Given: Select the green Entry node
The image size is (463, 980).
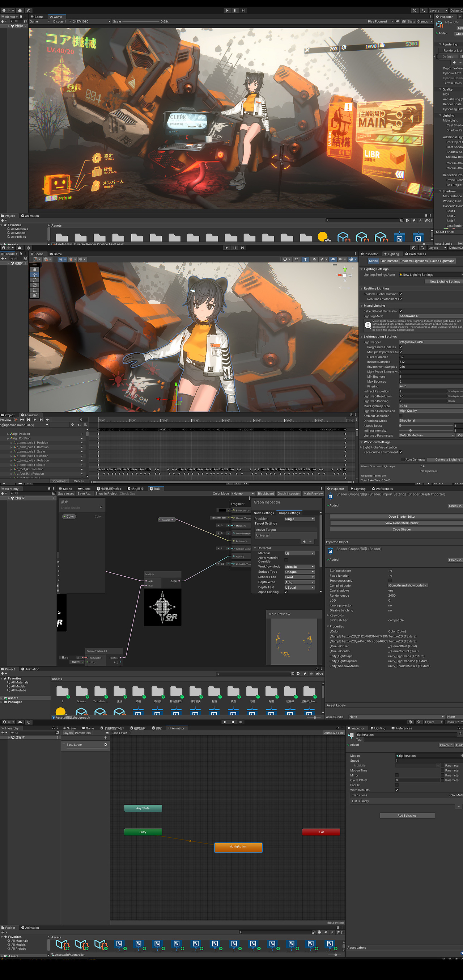Looking at the screenshot, I should point(143,832).
